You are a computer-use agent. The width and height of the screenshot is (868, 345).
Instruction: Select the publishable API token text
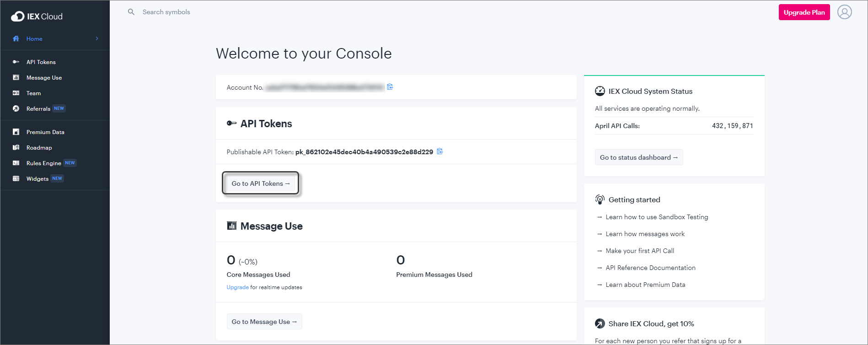364,152
